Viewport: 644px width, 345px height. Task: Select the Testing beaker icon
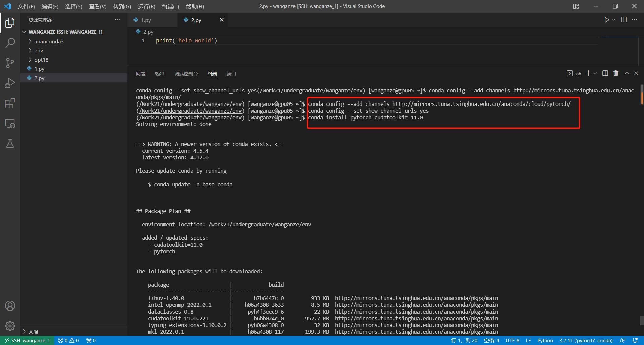pos(10,143)
